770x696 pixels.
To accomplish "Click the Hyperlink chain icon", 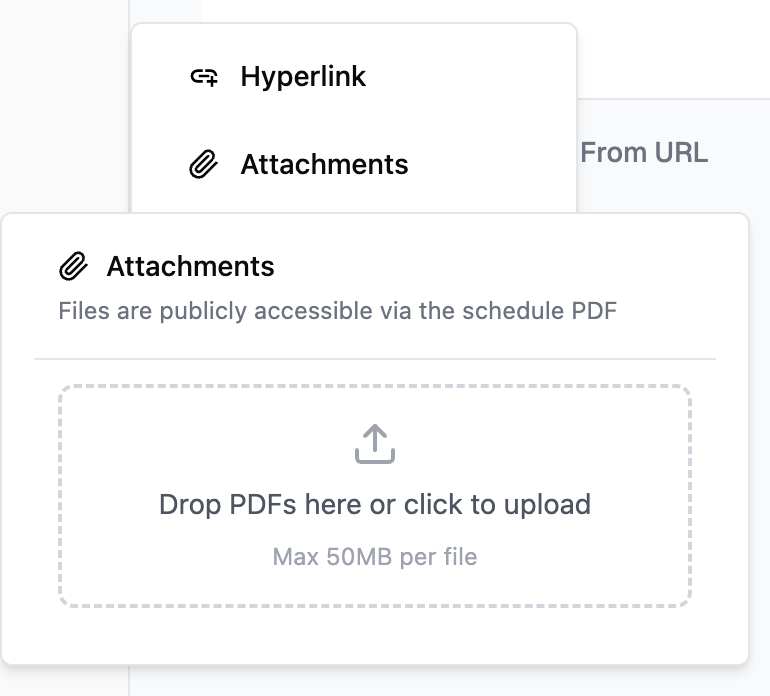I will [x=204, y=77].
